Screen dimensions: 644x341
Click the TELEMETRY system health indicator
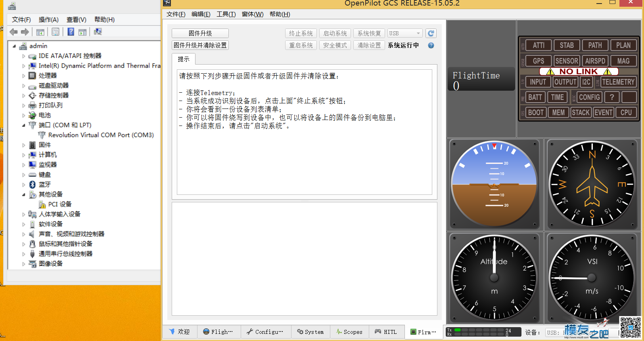coord(618,82)
